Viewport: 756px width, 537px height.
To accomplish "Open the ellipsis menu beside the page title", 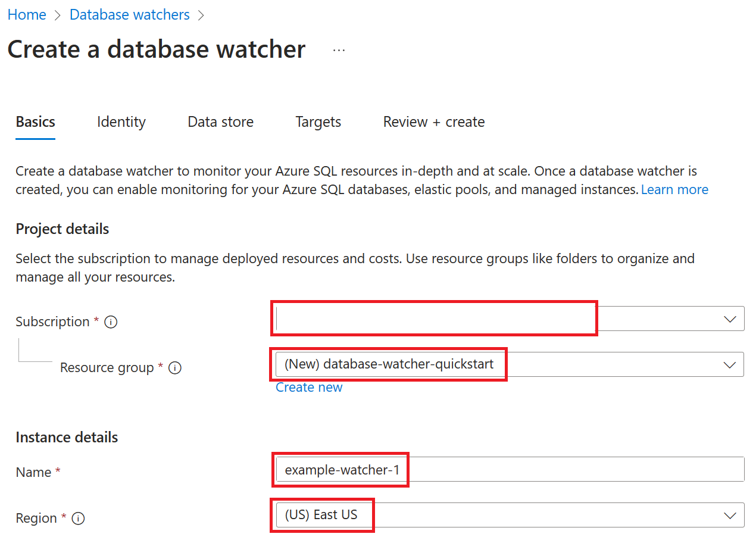I will [x=339, y=50].
